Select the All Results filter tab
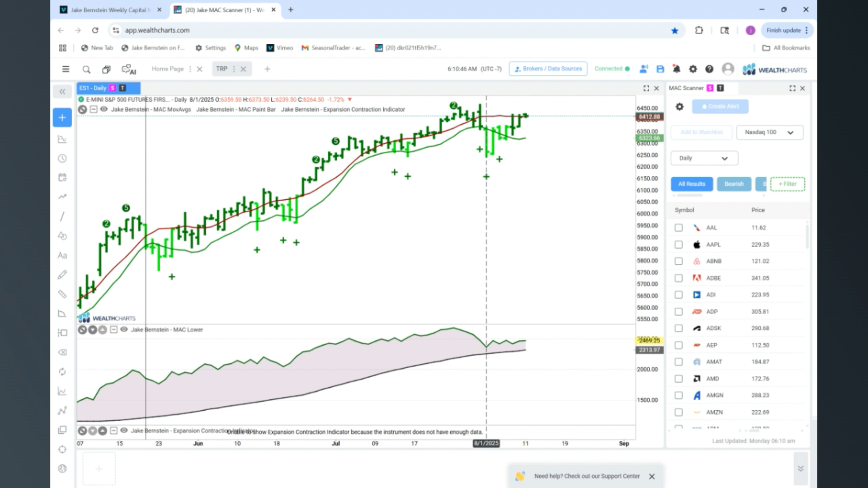The width and height of the screenshot is (868, 488). (692, 184)
